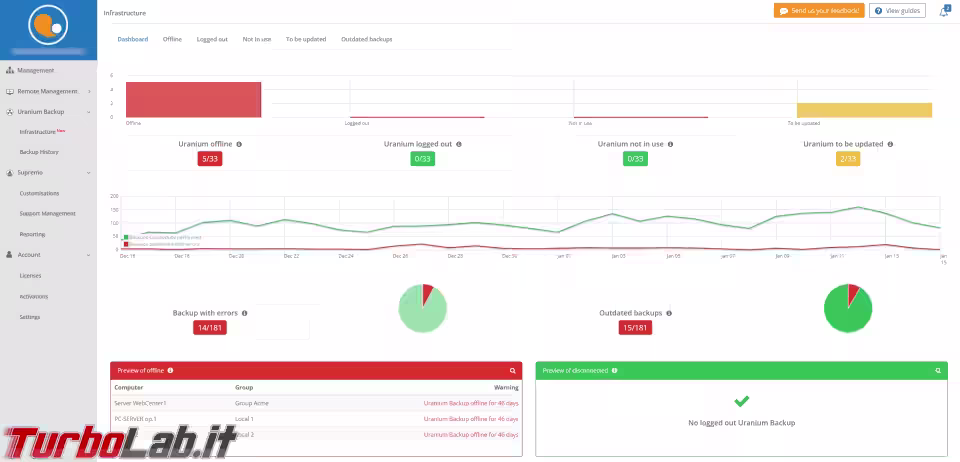Click the notification bell icon
This screenshot has height=462, width=960.
click(943, 12)
